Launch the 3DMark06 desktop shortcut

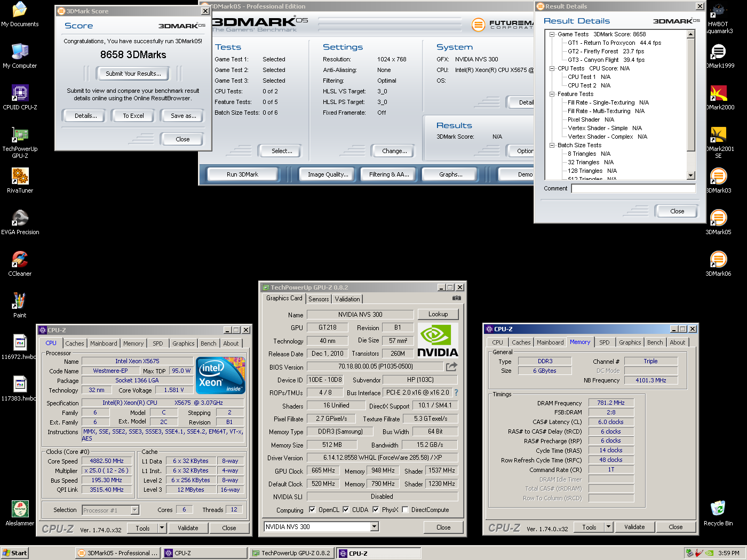pos(718,264)
